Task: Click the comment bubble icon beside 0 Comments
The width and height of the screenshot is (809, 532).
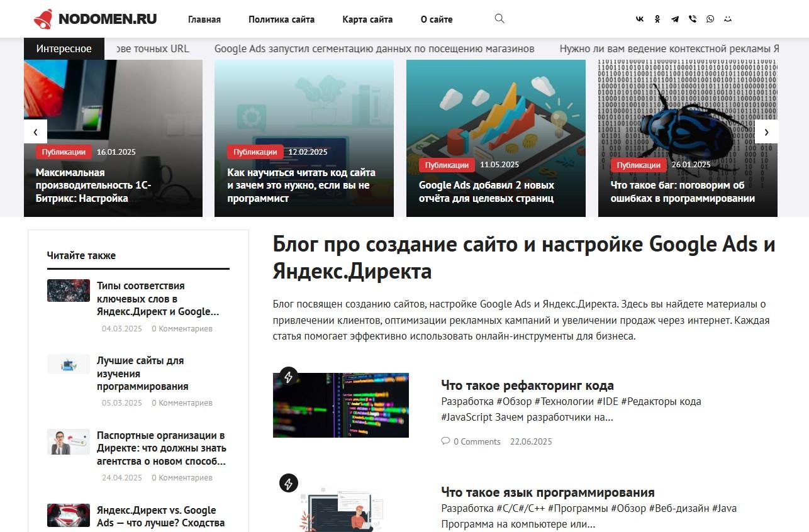Action: (x=445, y=441)
